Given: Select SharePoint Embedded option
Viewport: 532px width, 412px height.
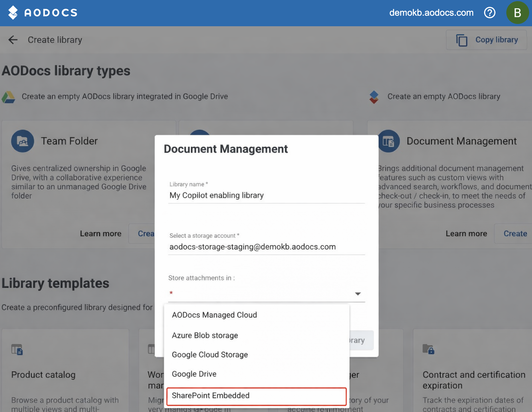Looking at the screenshot, I should click(257, 396).
